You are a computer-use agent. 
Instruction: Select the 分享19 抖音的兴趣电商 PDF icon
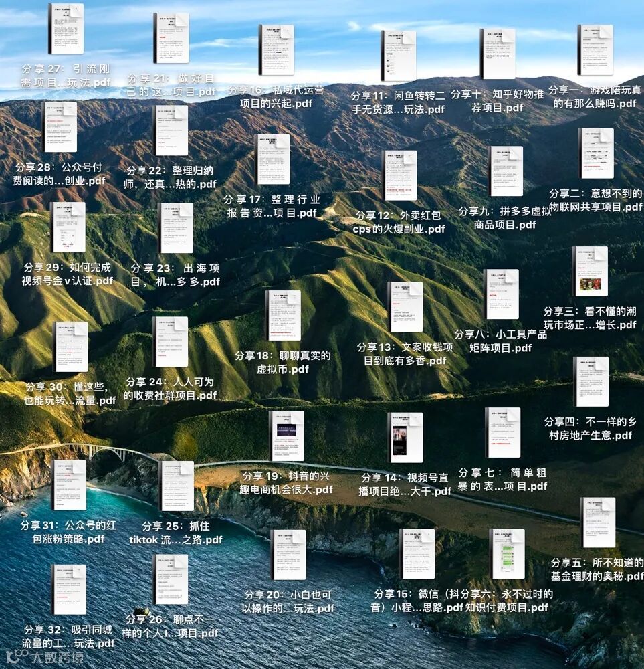[x=287, y=436]
